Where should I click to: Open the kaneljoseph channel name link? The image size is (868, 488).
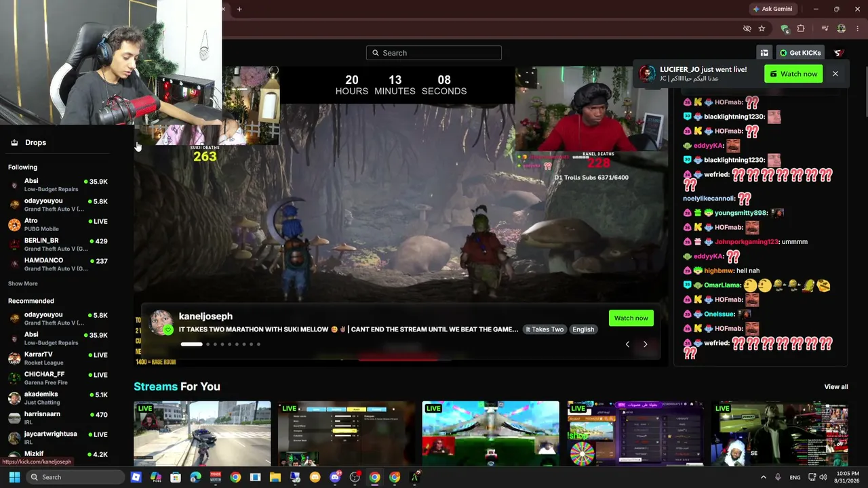tap(205, 317)
